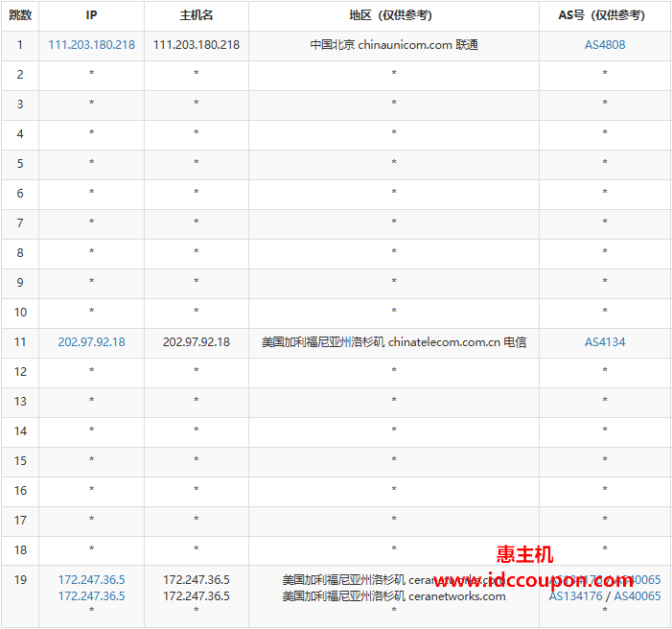
Task: Select hop number 8
Action: coord(20,253)
